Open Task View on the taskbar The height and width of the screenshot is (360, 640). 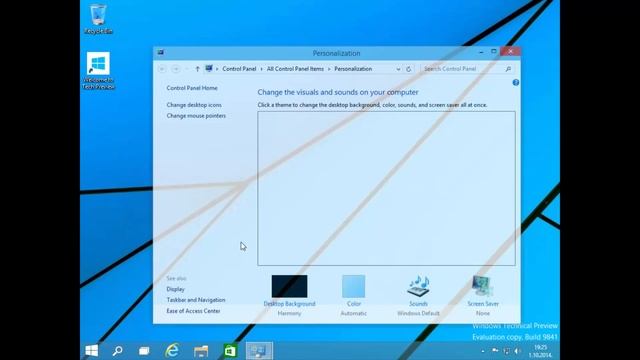[x=144, y=351]
